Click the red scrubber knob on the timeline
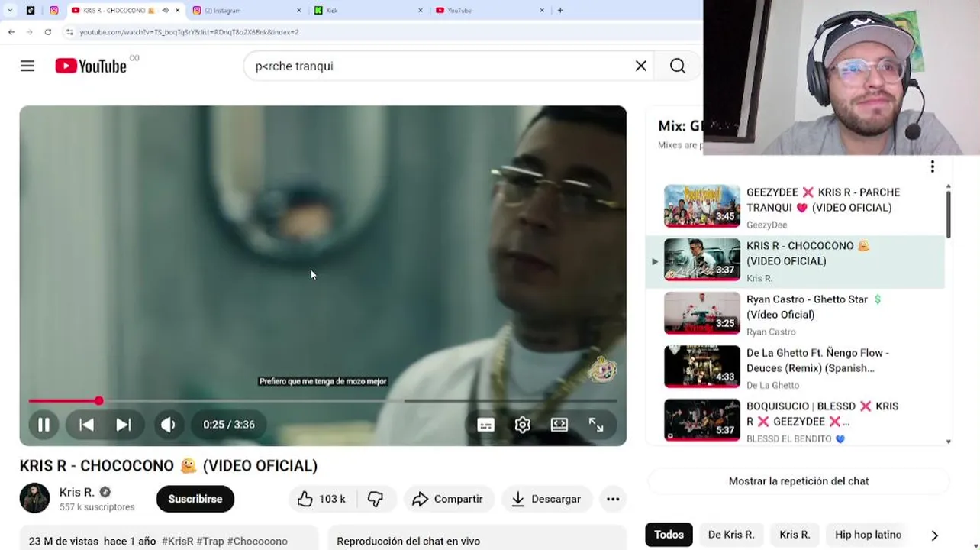Image resolution: width=980 pixels, height=550 pixels. [x=99, y=400]
